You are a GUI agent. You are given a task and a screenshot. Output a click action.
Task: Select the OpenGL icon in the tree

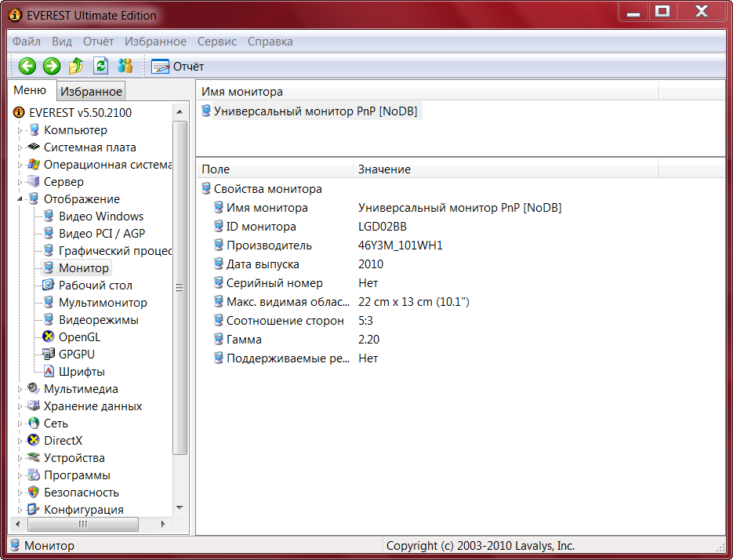coord(49,337)
